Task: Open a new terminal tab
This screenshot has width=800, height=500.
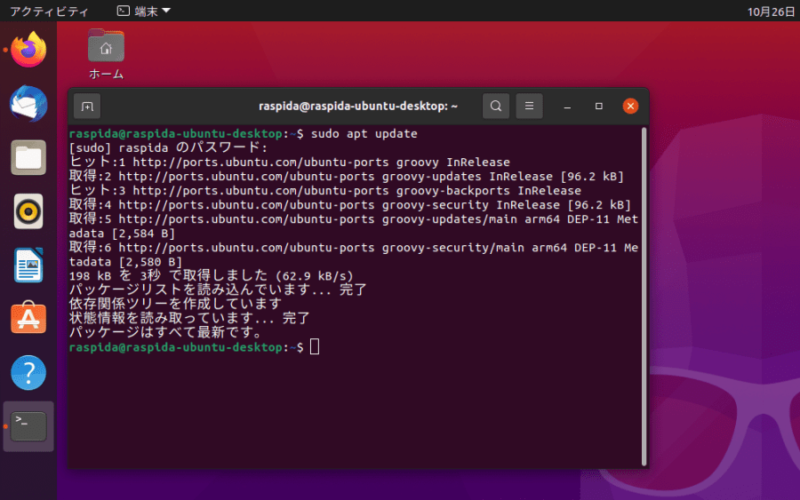Action: point(87,106)
